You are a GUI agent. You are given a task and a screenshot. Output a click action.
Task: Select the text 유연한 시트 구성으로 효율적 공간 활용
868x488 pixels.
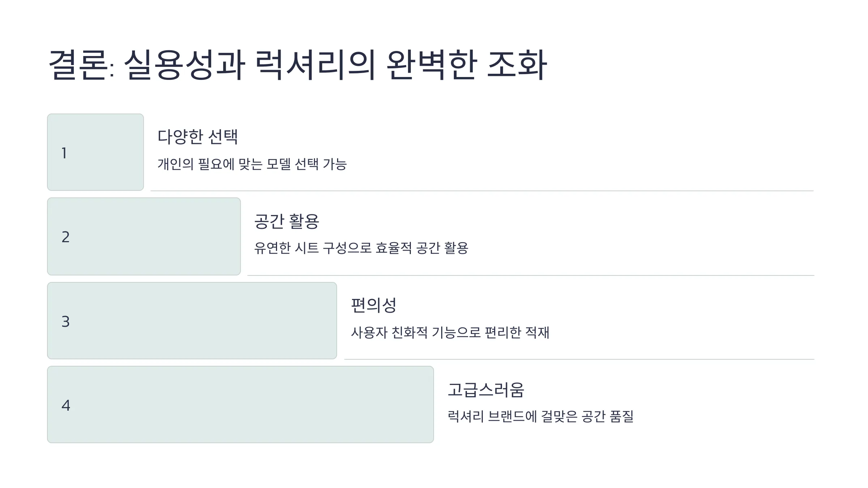(361, 248)
